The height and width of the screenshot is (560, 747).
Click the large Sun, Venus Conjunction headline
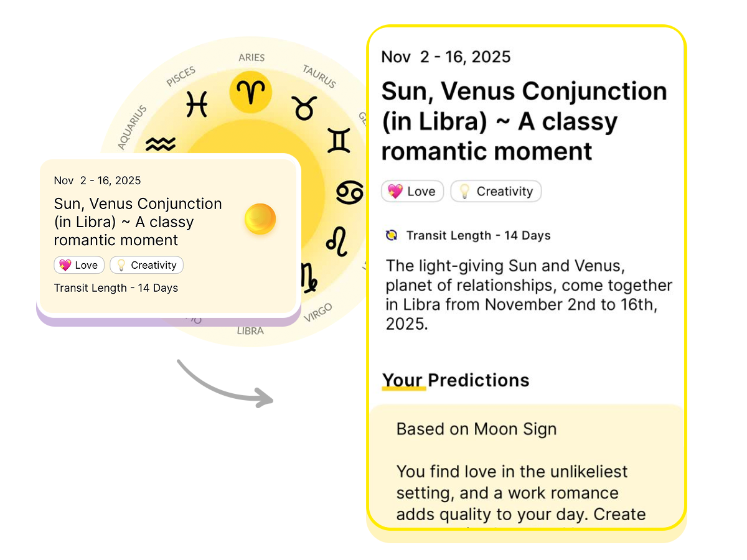coord(524,121)
